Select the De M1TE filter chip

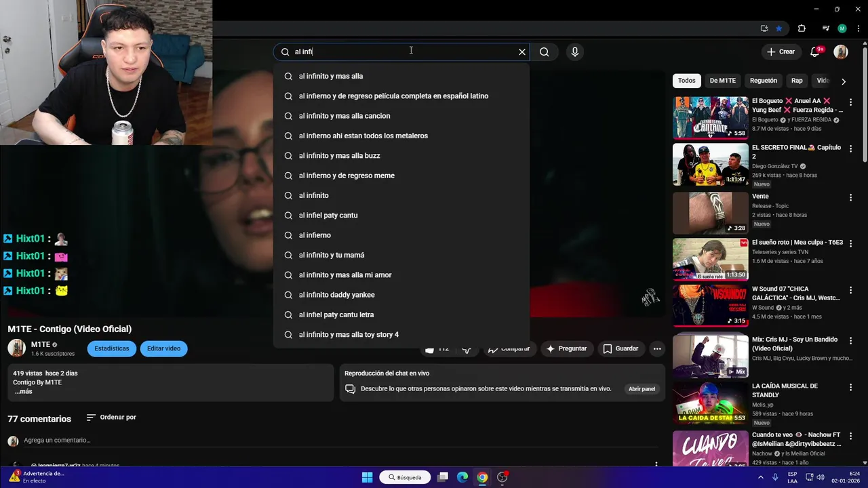tap(722, 81)
